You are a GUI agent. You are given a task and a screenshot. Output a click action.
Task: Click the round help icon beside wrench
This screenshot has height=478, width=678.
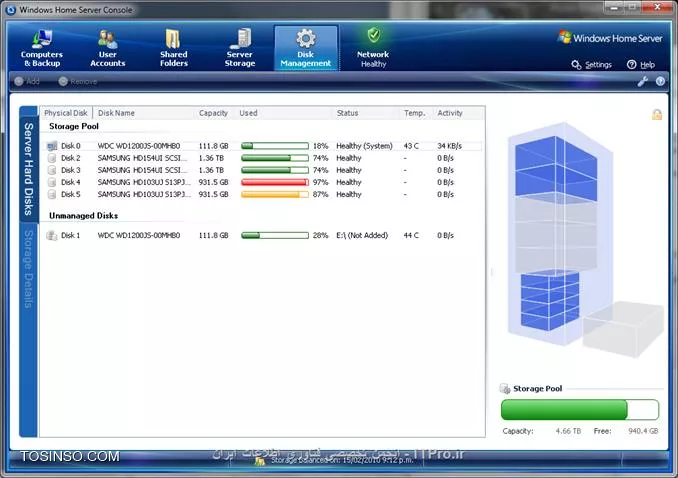click(660, 81)
